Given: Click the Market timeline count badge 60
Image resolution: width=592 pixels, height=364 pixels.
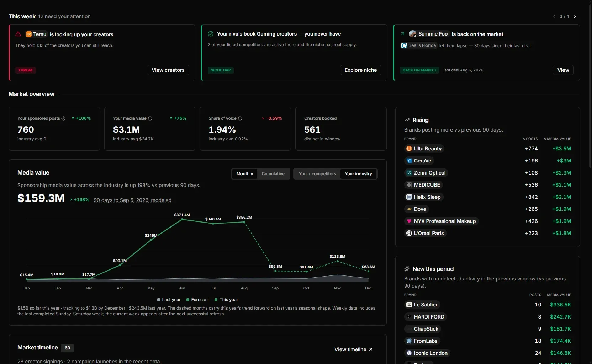Looking at the screenshot, I should coord(67,348).
